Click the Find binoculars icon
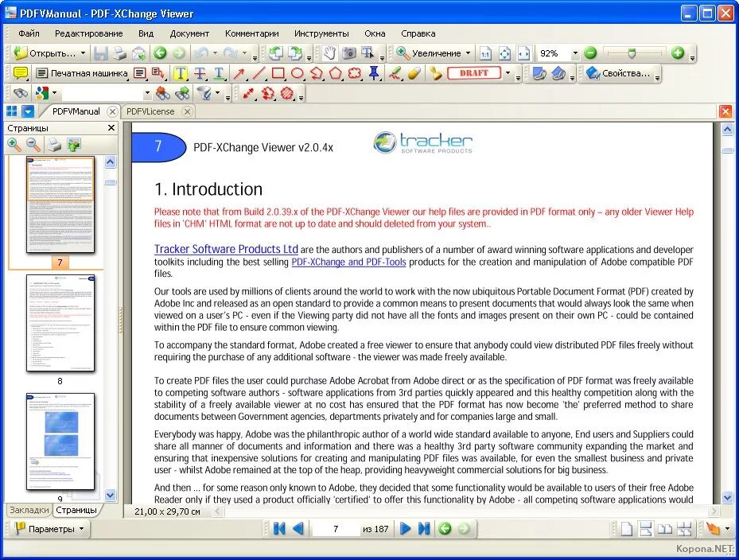 tap(20, 93)
